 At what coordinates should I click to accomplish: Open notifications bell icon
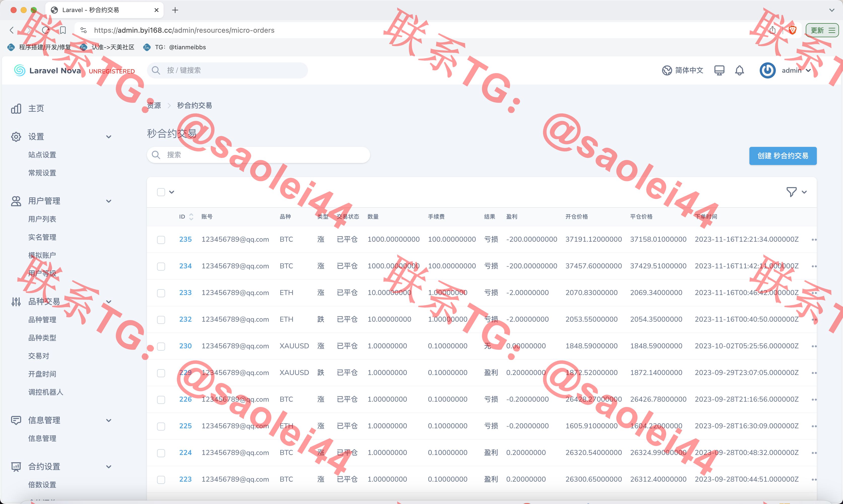[x=739, y=70]
